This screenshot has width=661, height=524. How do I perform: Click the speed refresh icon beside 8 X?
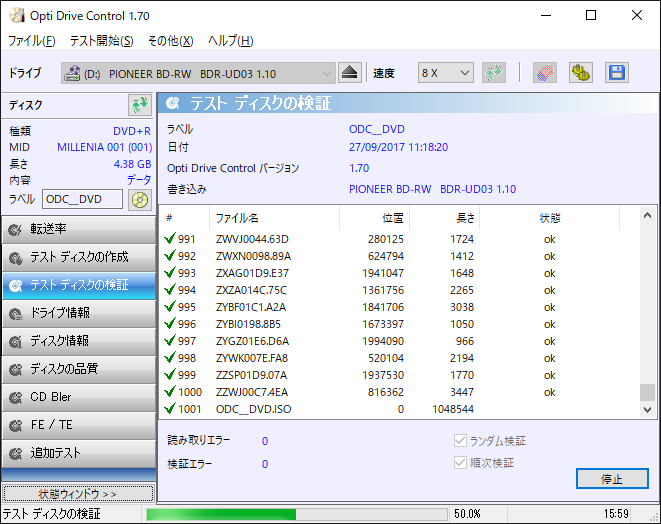494,73
